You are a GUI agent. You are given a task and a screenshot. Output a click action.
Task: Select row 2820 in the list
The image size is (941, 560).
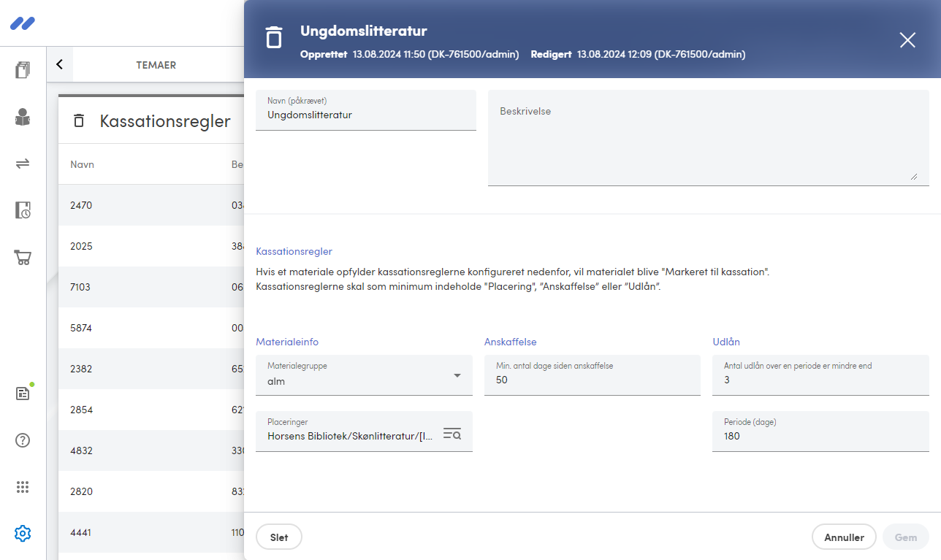151,491
